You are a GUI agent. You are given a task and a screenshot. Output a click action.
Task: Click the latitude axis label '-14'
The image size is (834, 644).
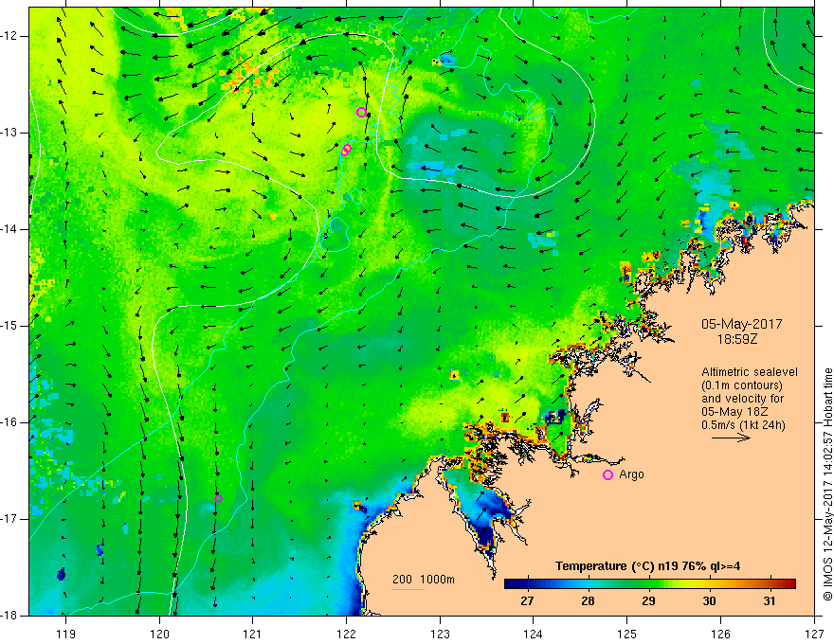9,229
